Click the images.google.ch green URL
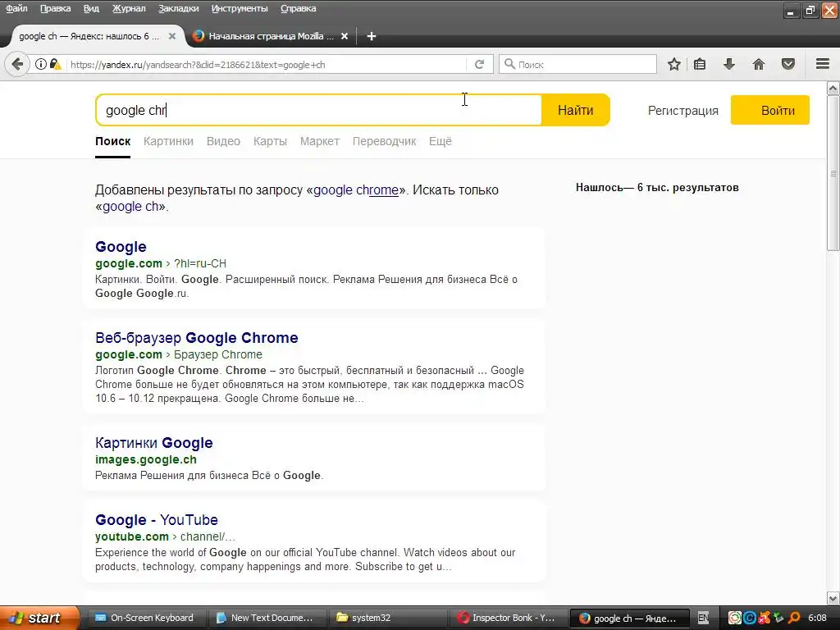The height and width of the screenshot is (630, 840). [x=146, y=459]
